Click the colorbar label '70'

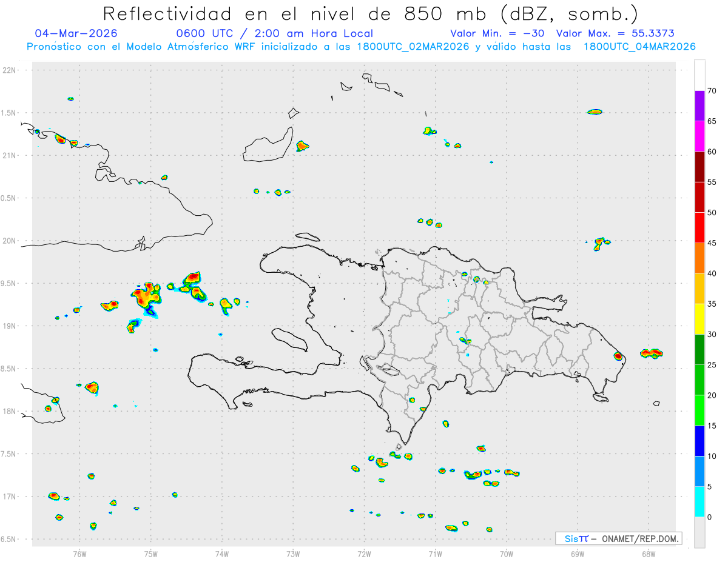coord(712,91)
